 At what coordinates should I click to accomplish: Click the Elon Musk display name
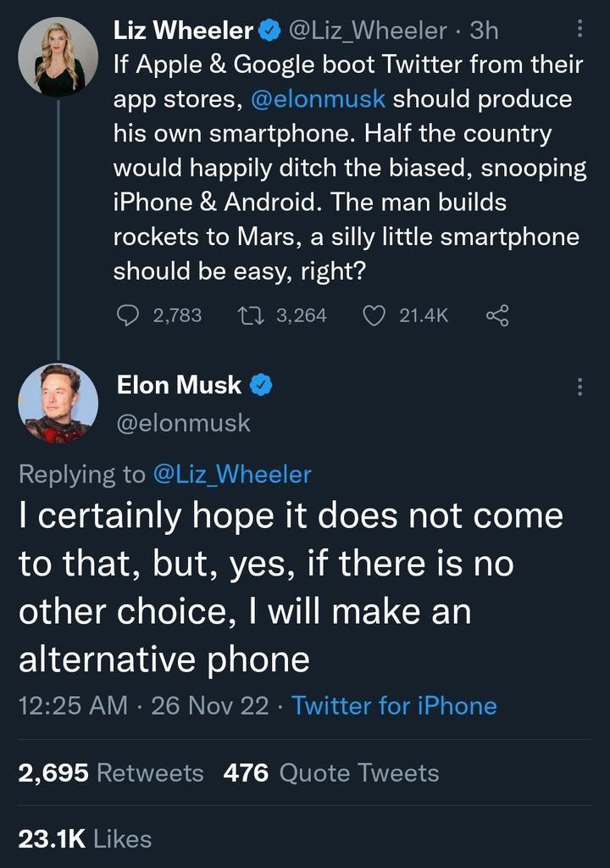pyautogui.click(x=179, y=386)
